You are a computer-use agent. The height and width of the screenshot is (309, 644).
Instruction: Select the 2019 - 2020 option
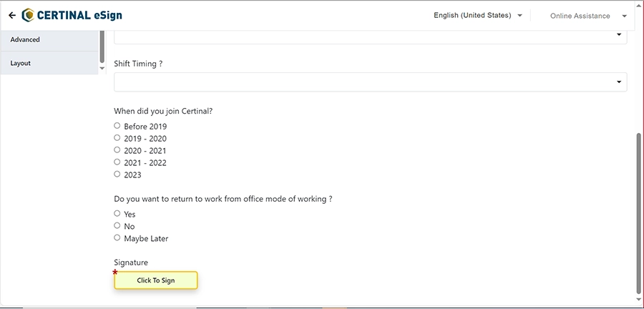(x=117, y=137)
